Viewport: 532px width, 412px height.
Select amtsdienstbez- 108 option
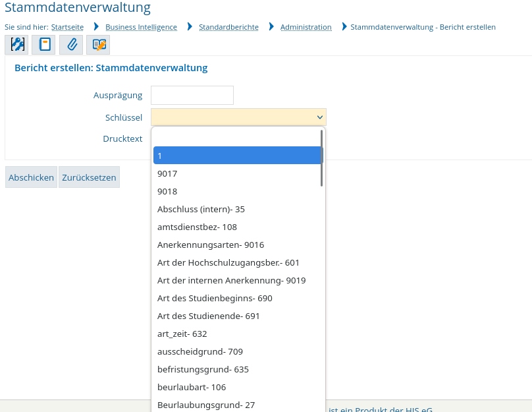(238, 227)
